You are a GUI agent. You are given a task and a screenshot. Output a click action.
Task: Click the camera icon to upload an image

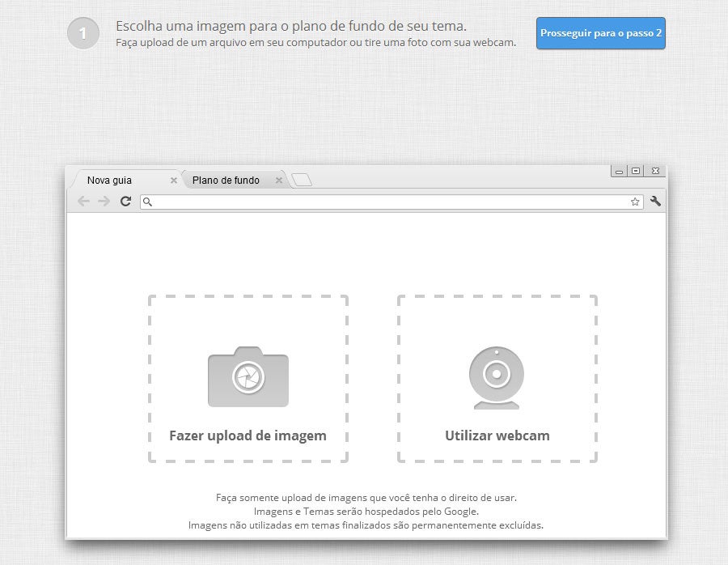pyautogui.click(x=248, y=376)
